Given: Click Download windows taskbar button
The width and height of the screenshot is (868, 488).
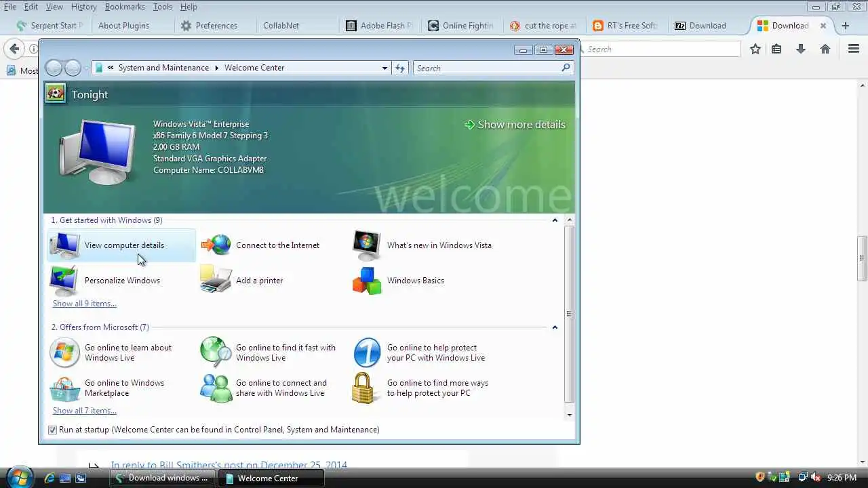Looking at the screenshot, I should 163,478.
